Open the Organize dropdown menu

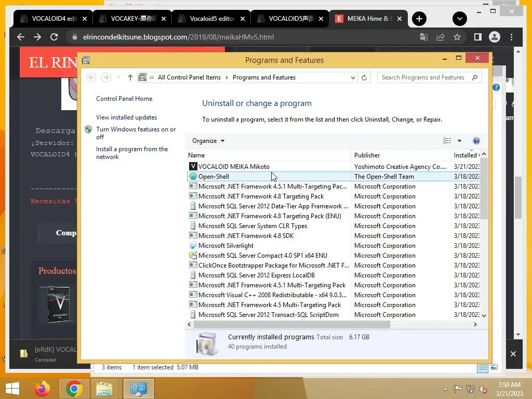(x=208, y=140)
